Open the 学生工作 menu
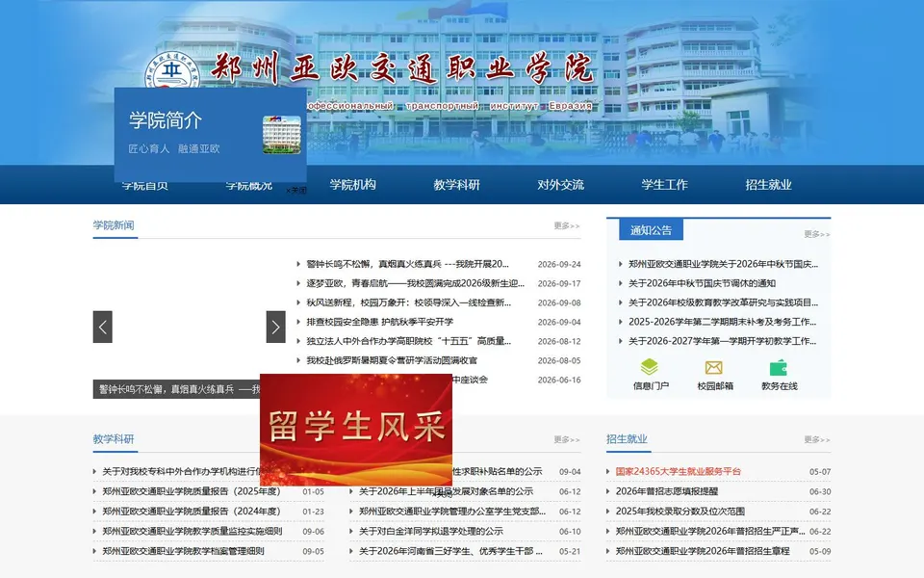The width and height of the screenshot is (924, 578). [665, 185]
